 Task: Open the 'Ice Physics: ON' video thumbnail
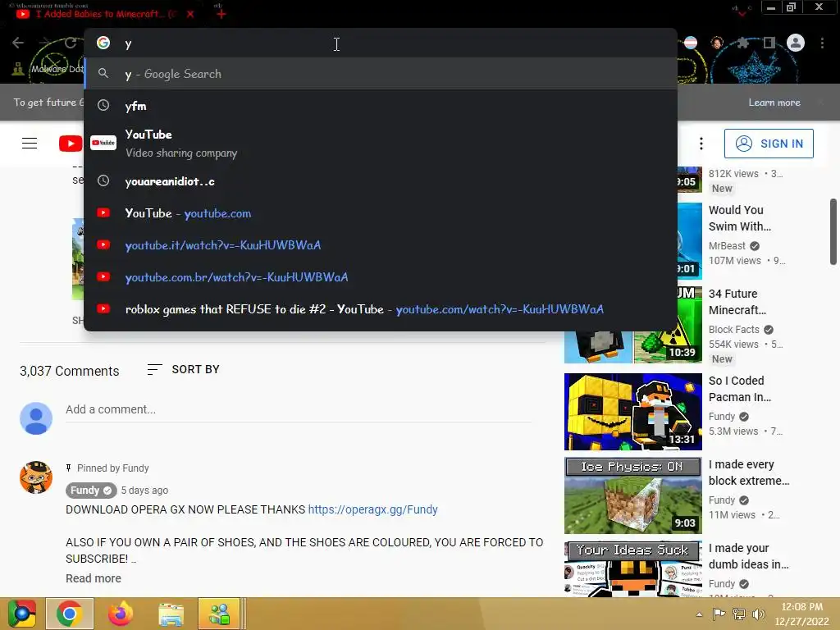coord(633,495)
